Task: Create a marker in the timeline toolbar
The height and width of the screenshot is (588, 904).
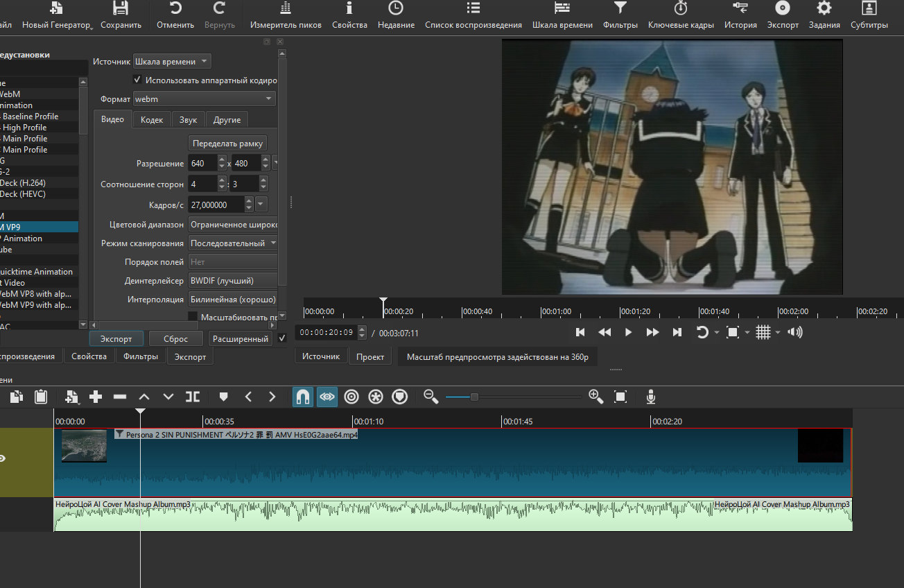Action: [223, 397]
